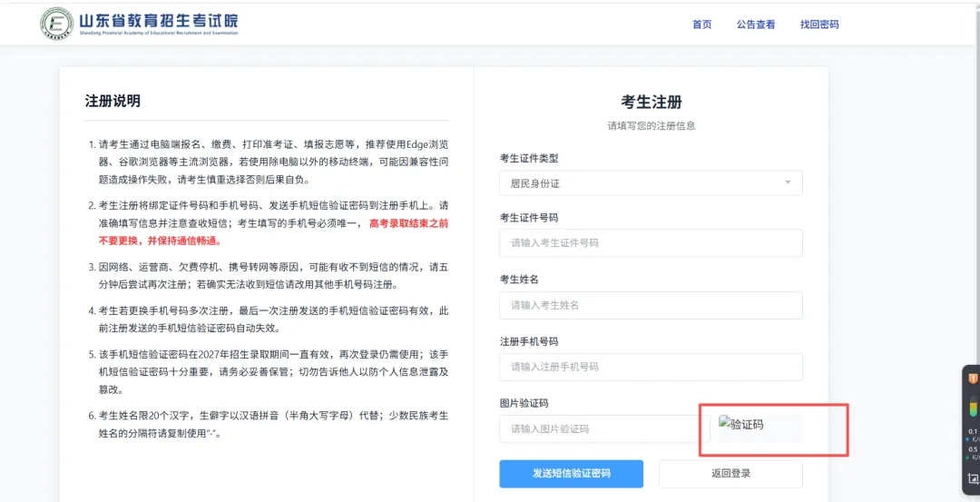This screenshot has height=502, width=980.
Task: Click the 考生证件类型 field label
Action: pyautogui.click(x=529, y=158)
